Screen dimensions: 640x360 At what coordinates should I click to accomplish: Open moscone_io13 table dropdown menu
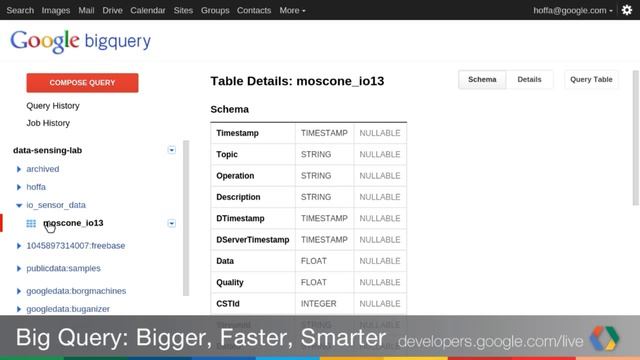(171, 223)
